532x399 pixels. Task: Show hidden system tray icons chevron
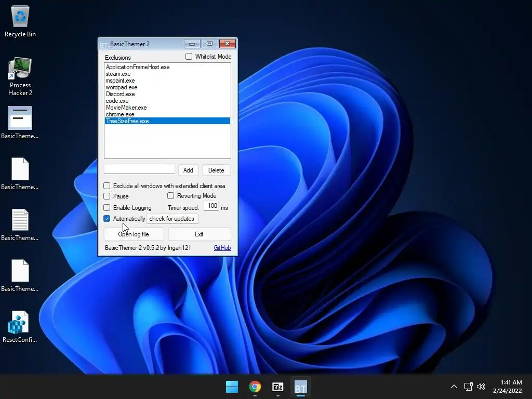[x=454, y=387]
